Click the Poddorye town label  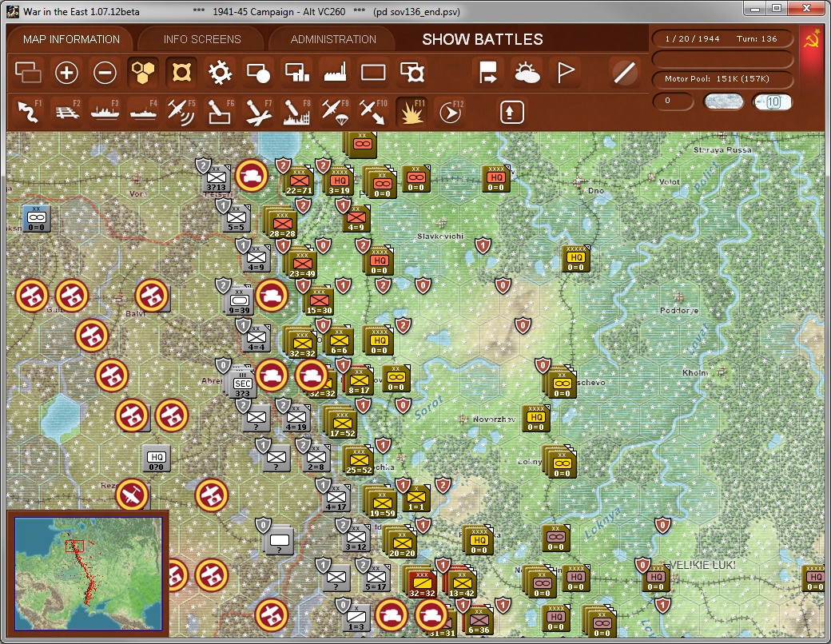tap(679, 311)
